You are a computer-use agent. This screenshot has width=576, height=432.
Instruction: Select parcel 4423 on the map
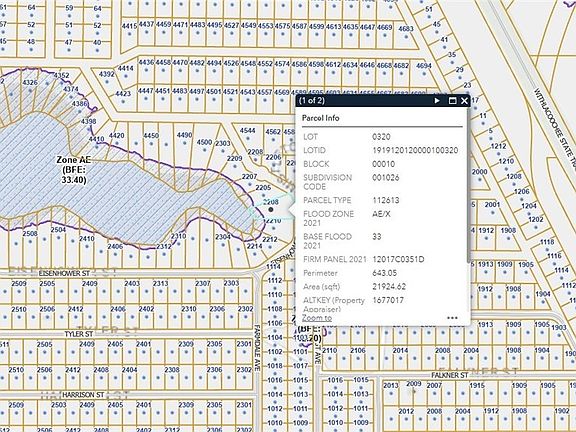click(x=123, y=93)
